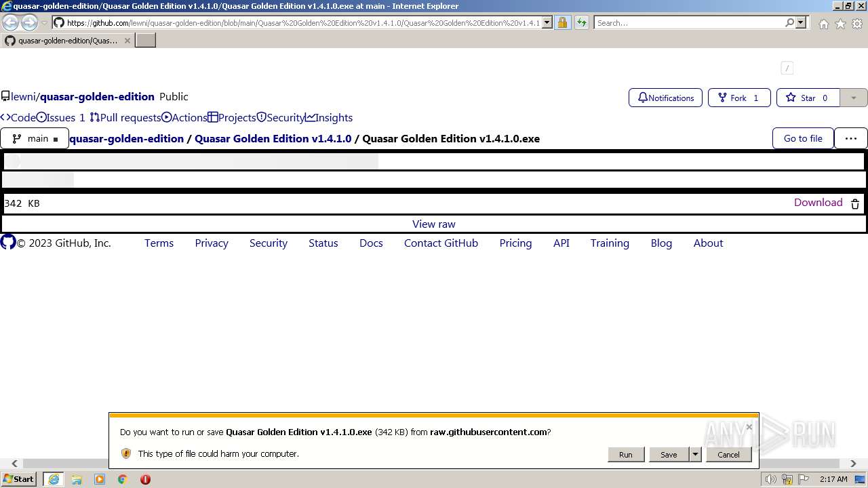Open Chrome from the taskbar
868x488 pixels.
(123, 479)
